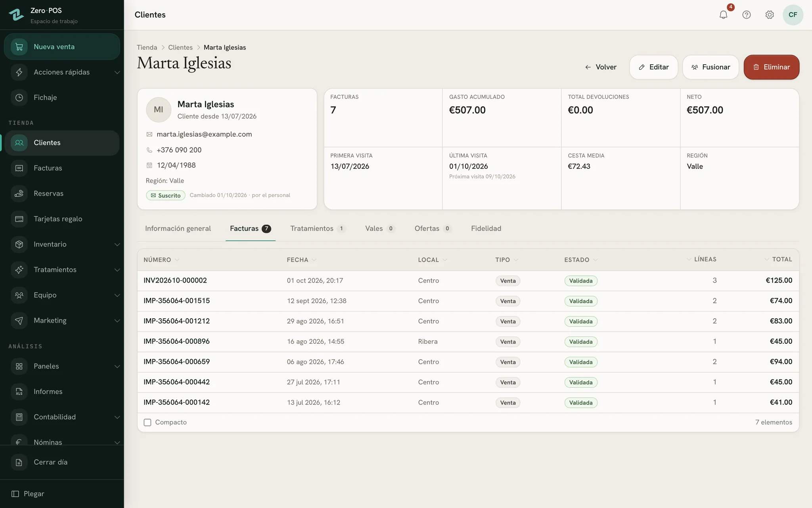Open Informes XLS icon

[19, 392]
